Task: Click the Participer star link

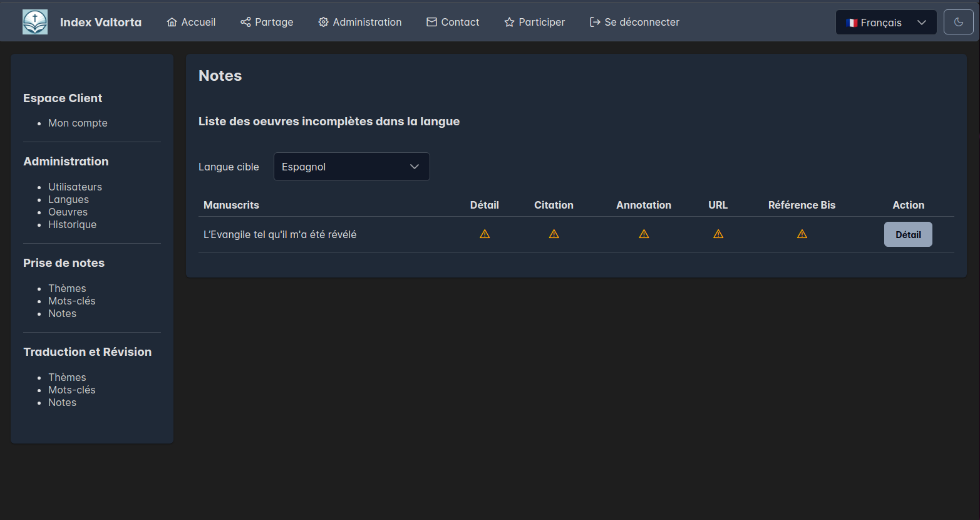Action: pos(534,22)
